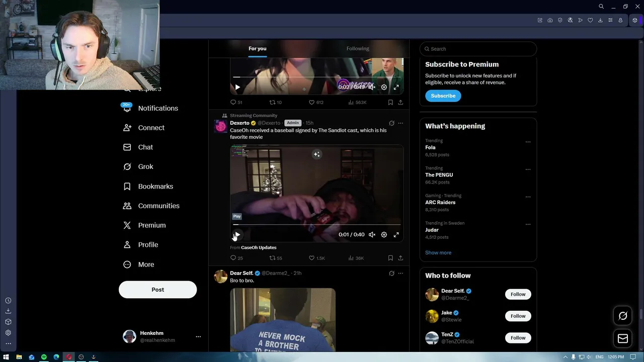Open the floating Messages envelope button
The width and height of the screenshot is (644, 362).
623,338
